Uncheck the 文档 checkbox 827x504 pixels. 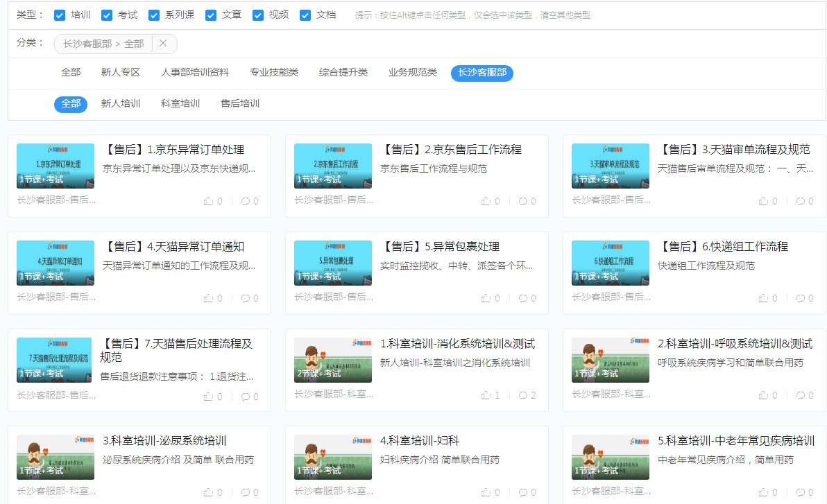point(305,15)
